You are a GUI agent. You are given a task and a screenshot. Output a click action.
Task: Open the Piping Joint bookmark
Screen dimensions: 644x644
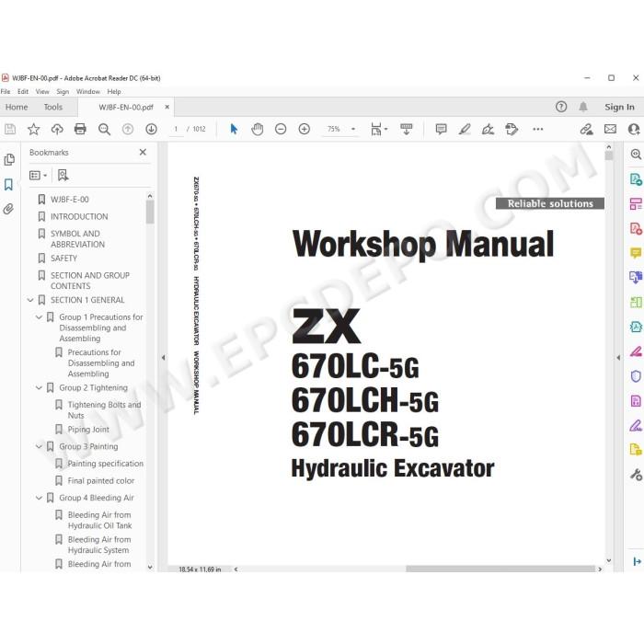tap(88, 430)
